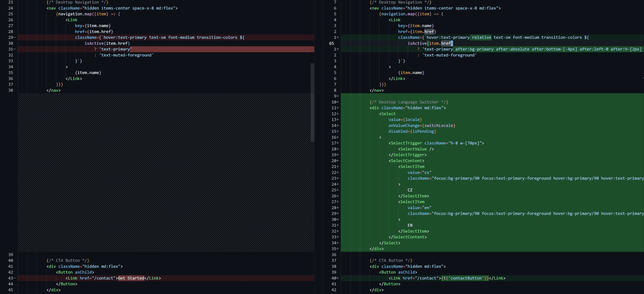Click line number 29 in left gutter
Image resolution: width=644 pixels, height=294 pixels.
coord(11,37)
